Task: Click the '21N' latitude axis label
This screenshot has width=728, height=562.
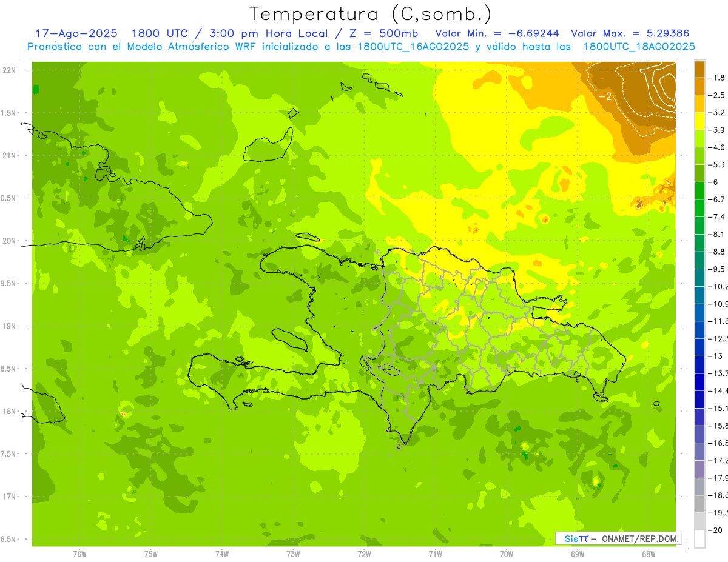Action: tap(9, 156)
